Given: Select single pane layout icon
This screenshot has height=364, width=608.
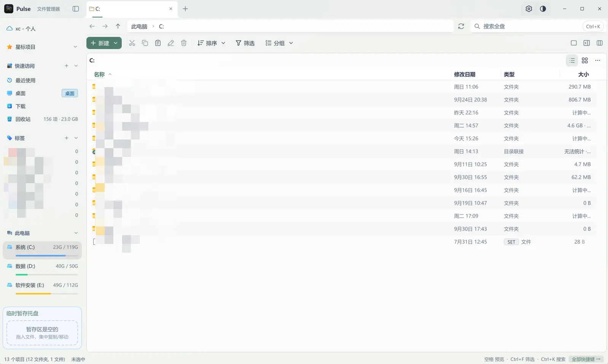Looking at the screenshot, I should point(574,43).
